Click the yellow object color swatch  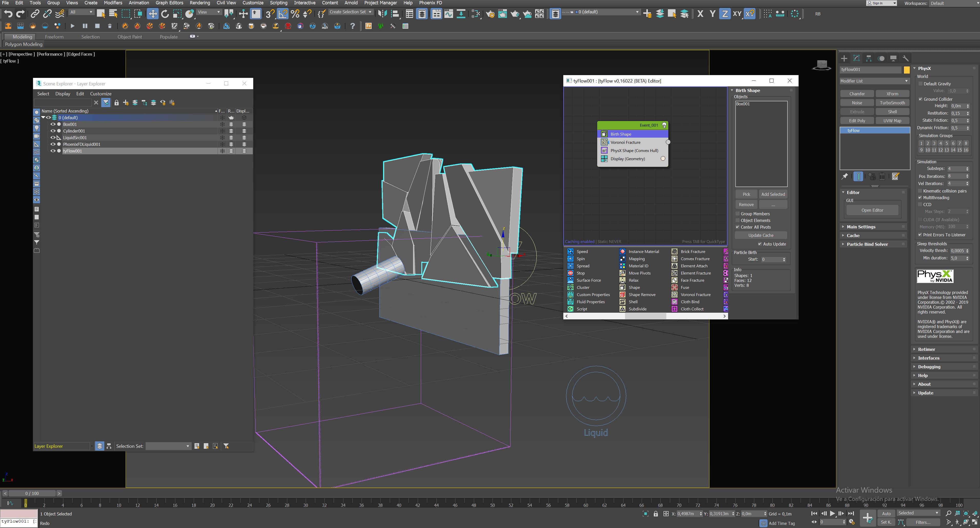[906, 70]
